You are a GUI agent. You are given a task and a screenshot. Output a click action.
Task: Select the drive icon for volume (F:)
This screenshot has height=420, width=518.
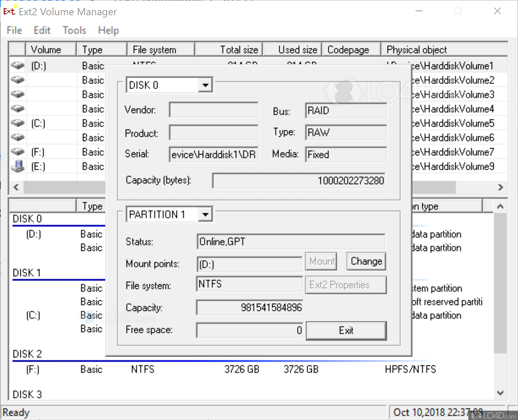pyautogui.click(x=18, y=152)
